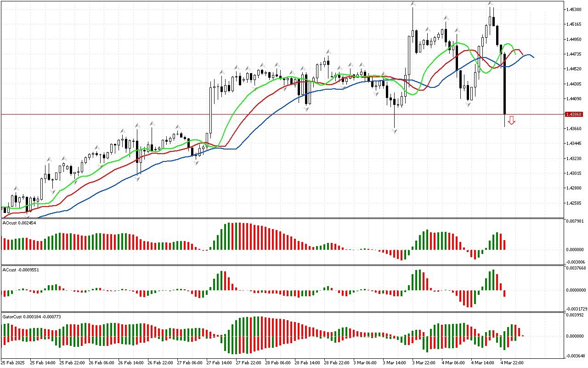Click the 1.44735 price axis label
Viewport: 588px width, 368px height.
[x=574, y=54]
